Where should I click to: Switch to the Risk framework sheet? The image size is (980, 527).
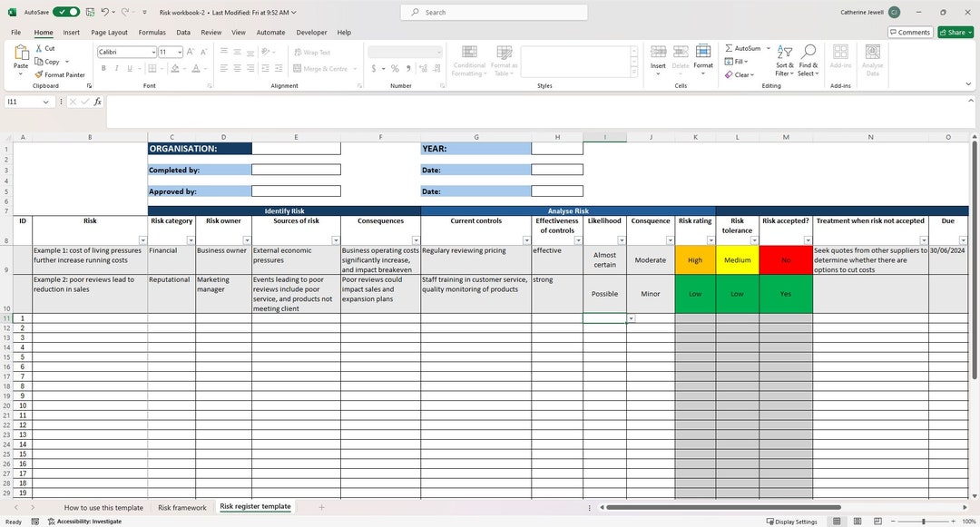[x=181, y=507]
